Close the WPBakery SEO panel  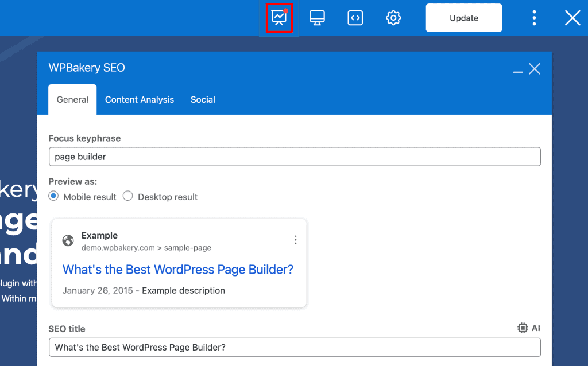point(535,69)
